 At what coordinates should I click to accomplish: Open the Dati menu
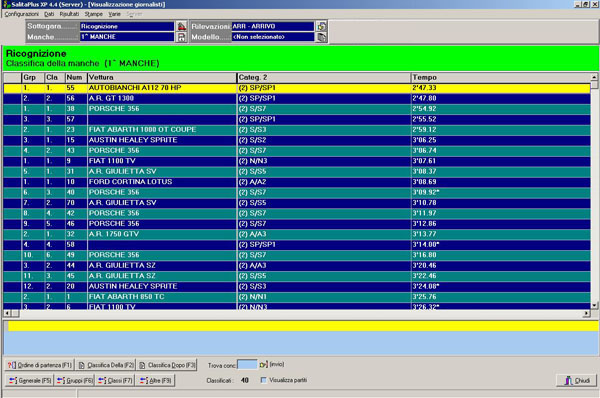(x=49, y=14)
